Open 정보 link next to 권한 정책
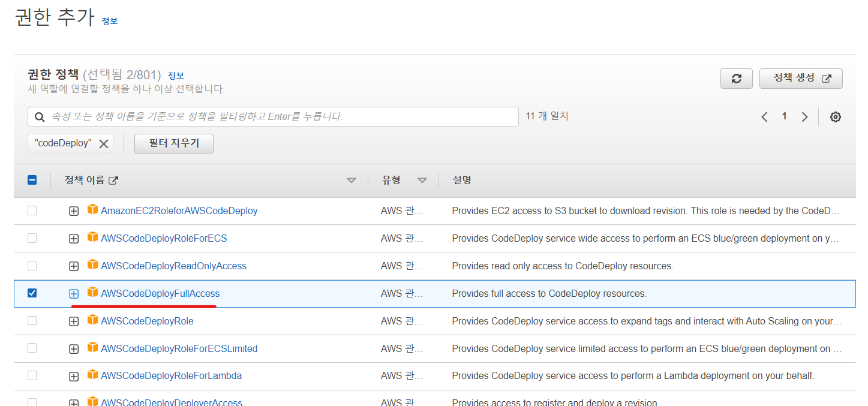 pyautogui.click(x=176, y=76)
